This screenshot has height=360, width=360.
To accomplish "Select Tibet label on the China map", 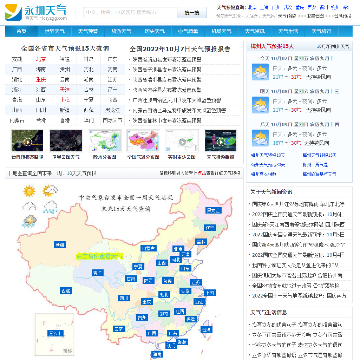I will 66,291.
